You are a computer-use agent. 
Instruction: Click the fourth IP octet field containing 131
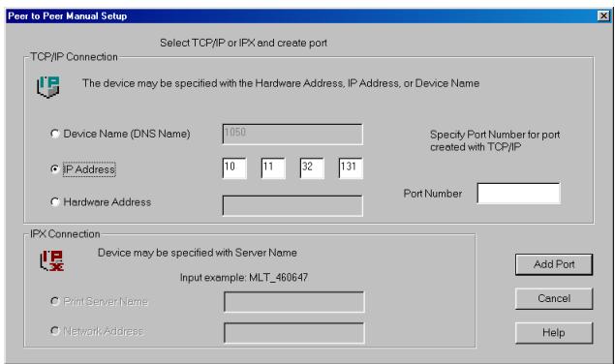click(x=351, y=168)
